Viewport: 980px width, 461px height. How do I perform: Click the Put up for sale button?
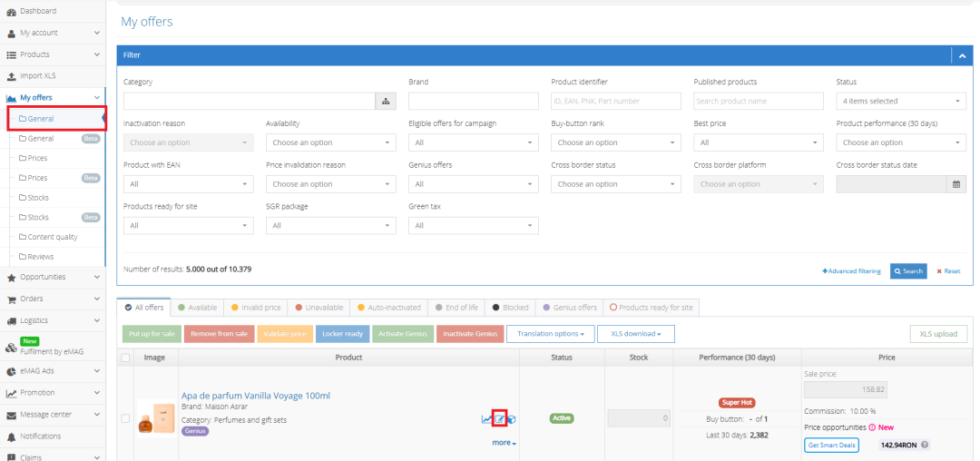(x=152, y=334)
